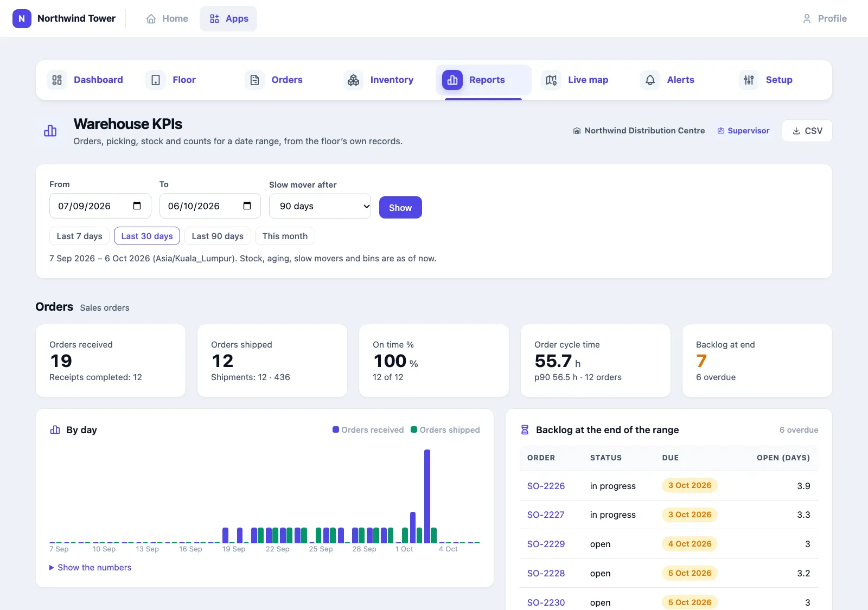The height and width of the screenshot is (610, 868).
Task: Open order SO-2227 link
Action: click(546, 515)
